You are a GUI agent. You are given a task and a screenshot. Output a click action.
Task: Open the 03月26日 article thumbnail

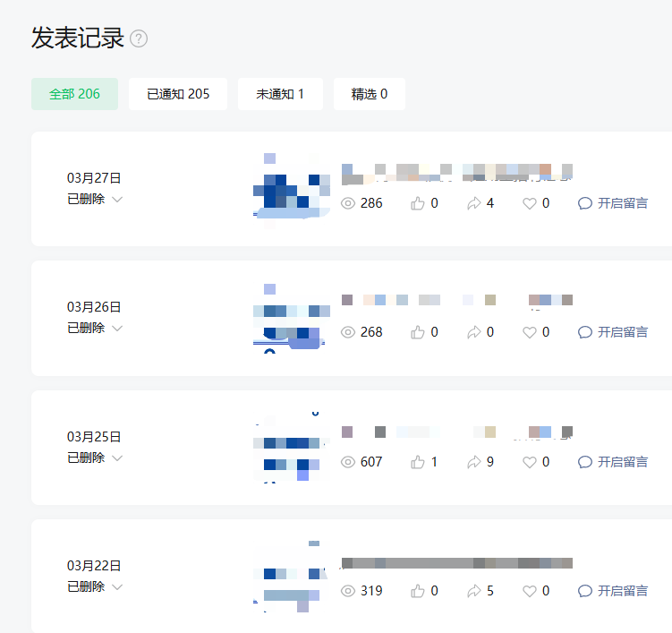(292, 318)
